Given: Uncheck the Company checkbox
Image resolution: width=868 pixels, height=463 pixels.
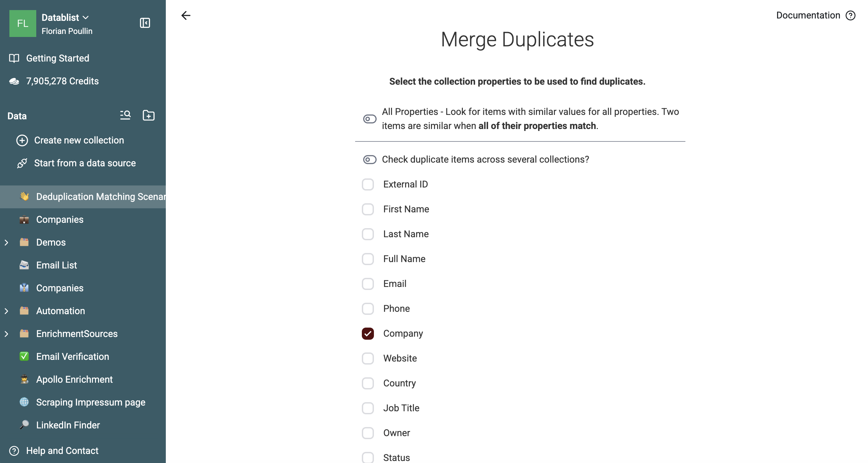Looking at the screenshot, I should [x=368, y=334].
